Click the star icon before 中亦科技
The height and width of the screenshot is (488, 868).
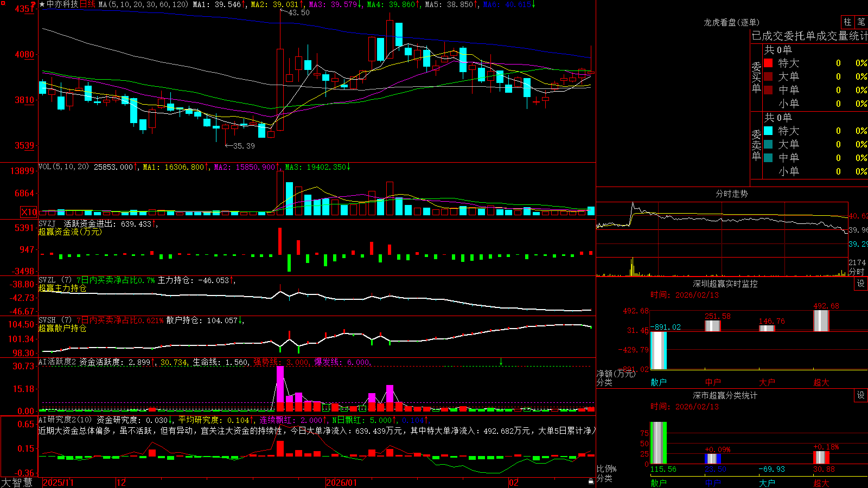click(42, 4)
